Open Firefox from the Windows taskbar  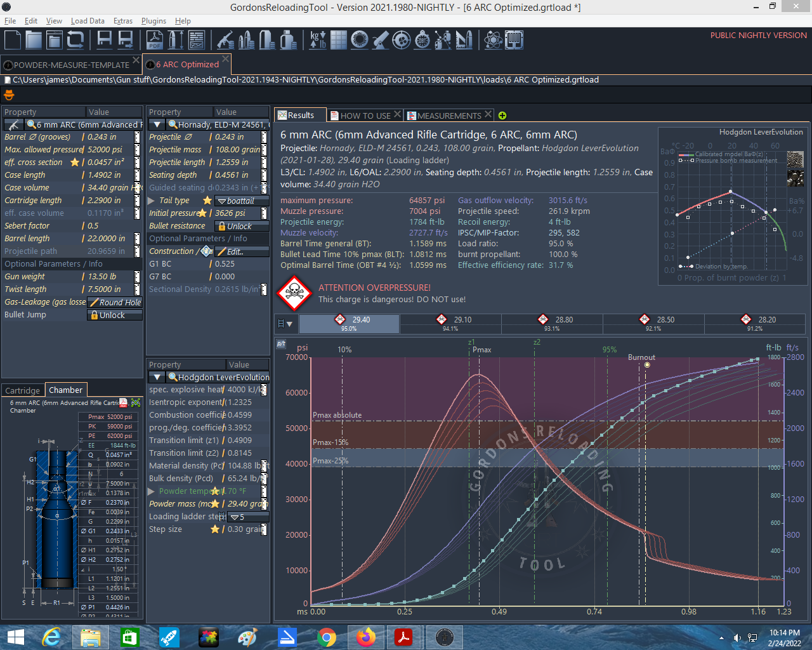click(365, 637)
